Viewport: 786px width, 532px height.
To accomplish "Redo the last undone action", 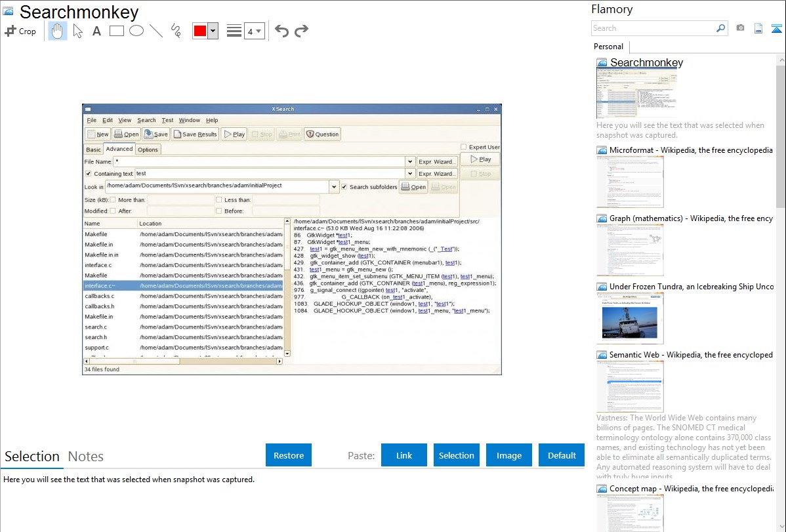I will [301, 31].
